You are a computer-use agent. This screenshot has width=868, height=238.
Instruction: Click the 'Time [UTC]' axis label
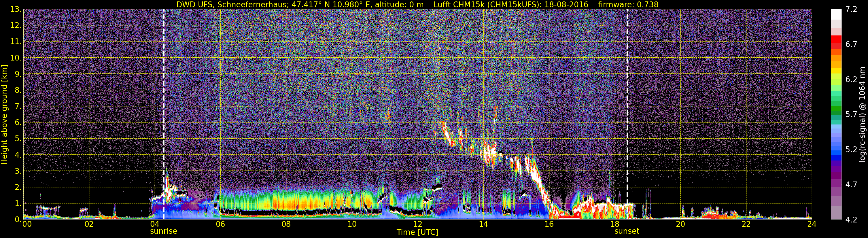click(x=417, y=232)
